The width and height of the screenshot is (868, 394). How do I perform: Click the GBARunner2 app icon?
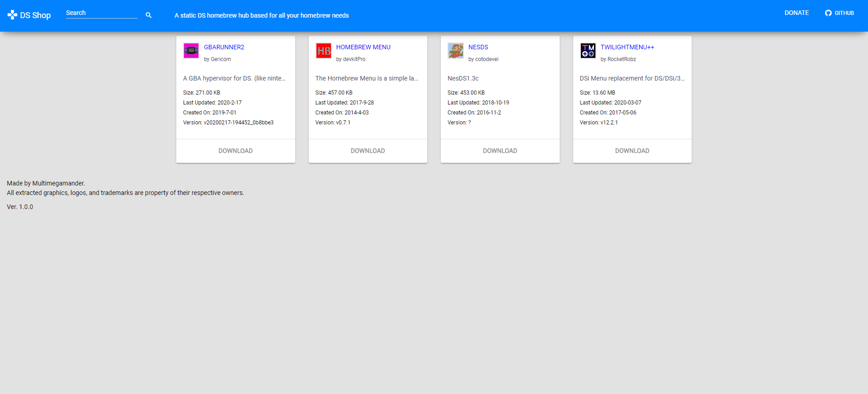191,51
